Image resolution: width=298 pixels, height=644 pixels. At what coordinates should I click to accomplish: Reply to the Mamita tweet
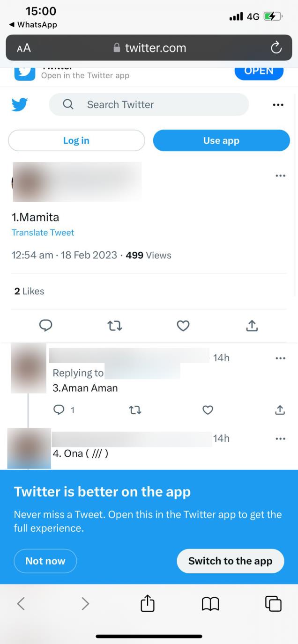(x=45, y=325)
